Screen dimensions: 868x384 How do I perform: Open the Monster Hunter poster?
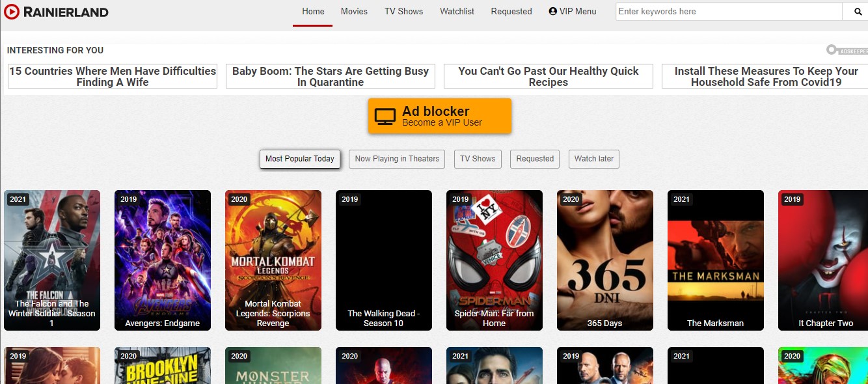273,365
